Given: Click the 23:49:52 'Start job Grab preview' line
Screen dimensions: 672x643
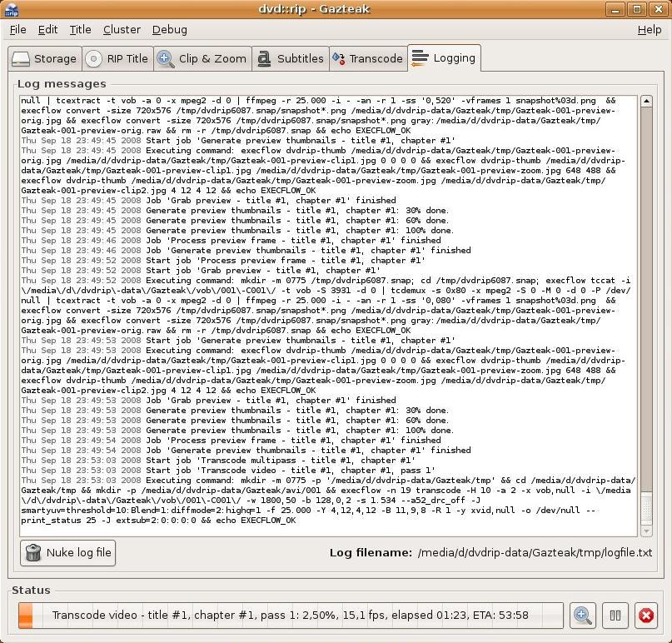Looking at the screenshot, I should pyautogui.click(x=201, y=271).
